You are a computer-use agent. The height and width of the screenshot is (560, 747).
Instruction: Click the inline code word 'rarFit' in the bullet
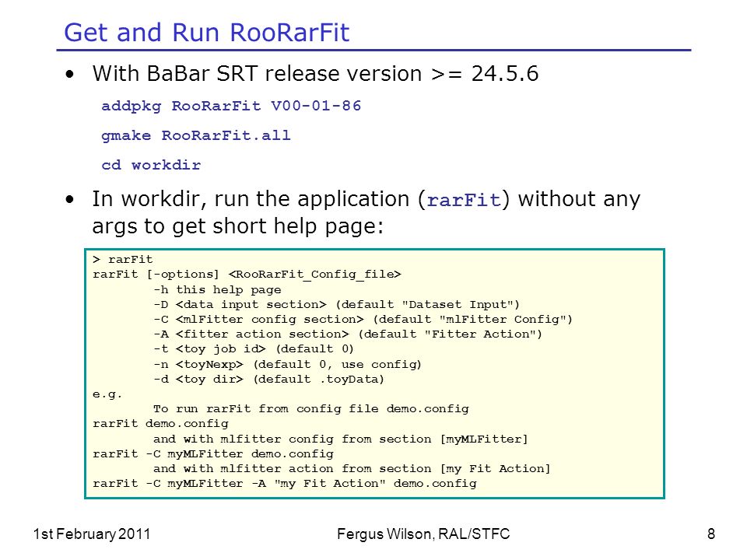coord(464,200)
